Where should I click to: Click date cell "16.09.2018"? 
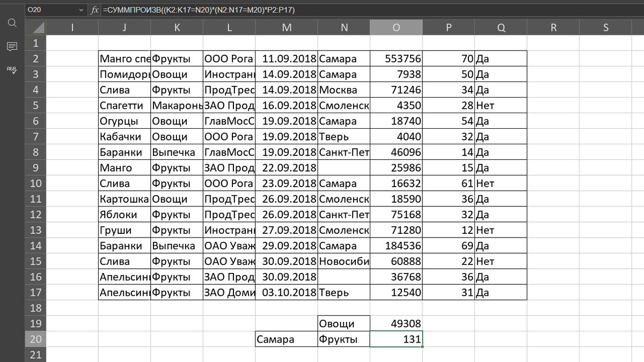point(287,106)
